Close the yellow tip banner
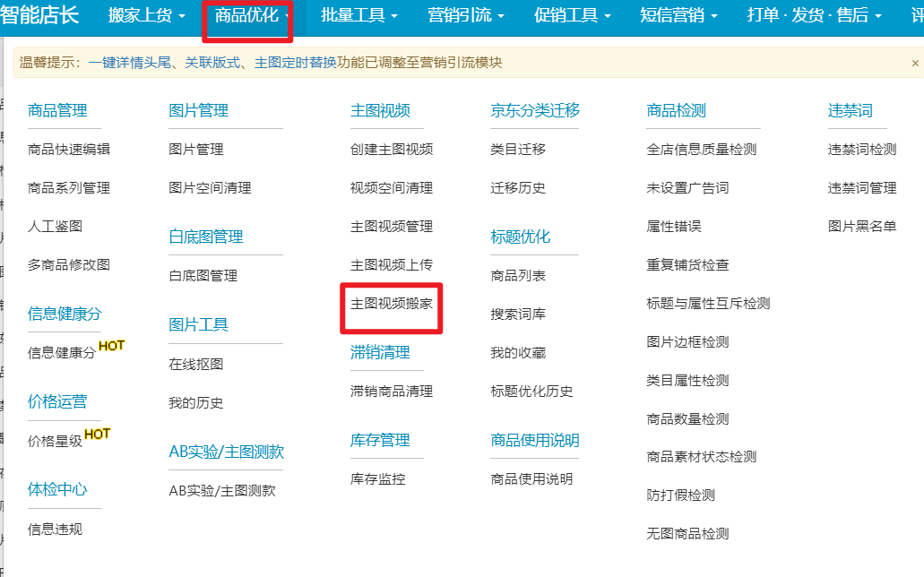The image size is (924, 577). click(914, 63)
